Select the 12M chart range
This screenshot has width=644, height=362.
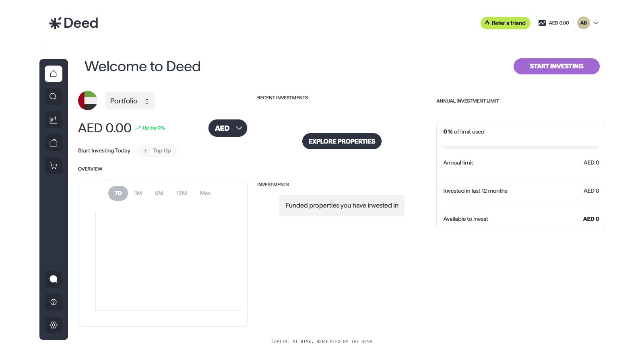tap(182, 193)
